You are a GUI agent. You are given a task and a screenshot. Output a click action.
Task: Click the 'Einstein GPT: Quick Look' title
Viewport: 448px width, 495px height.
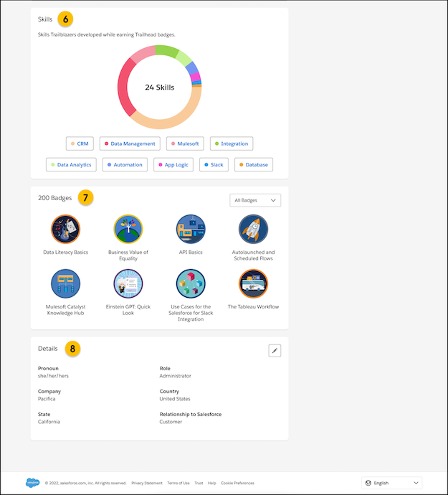tap(128, 310)
